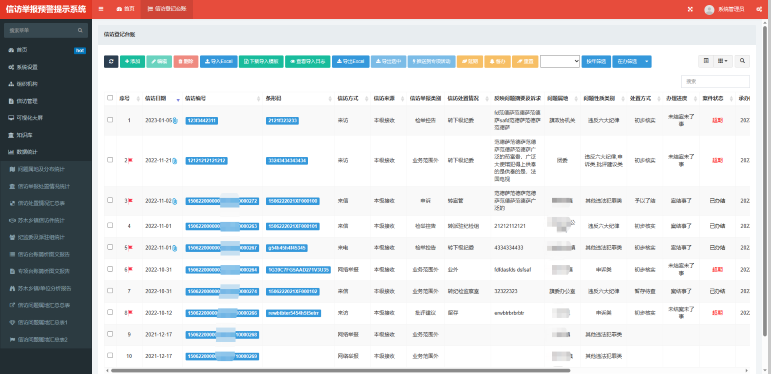This screenshot has height=374, width=771.
Task: Click the magnifier search button right of toolbar
Action: (742, 61)
